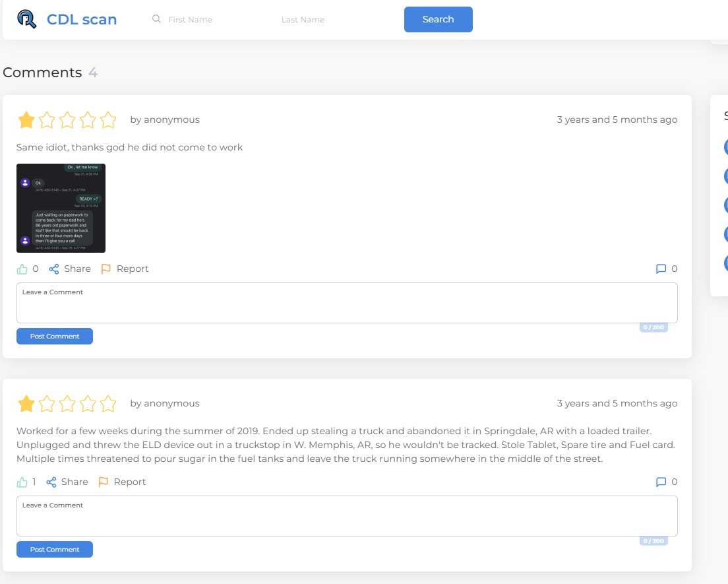
Task: Click the search magnifier icon in header
Action: click(x=156, y=19)
